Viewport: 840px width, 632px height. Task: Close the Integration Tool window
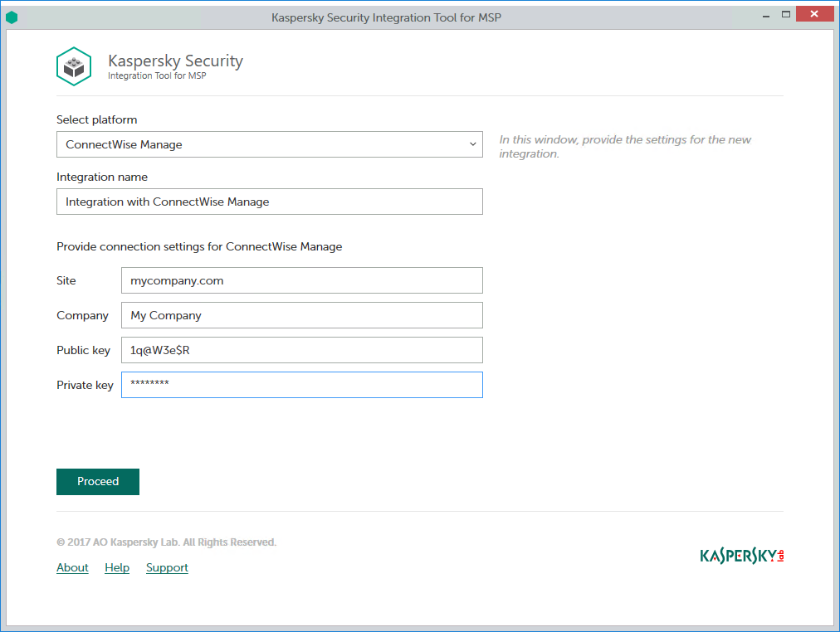coord(814,15)
